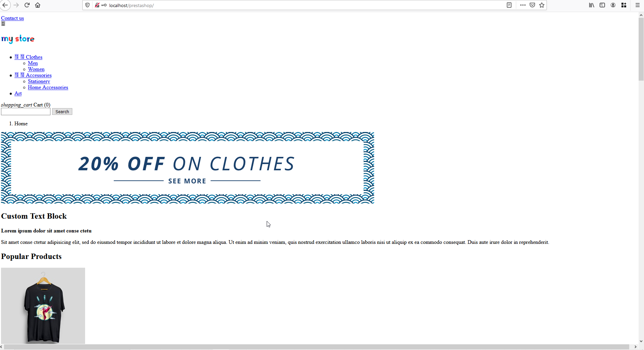Save the page to Pocket
Screen dimensions: 644x350
coord(532,5)
